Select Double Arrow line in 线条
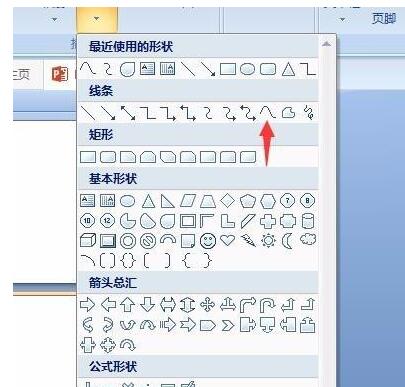 (x=128, y=113)
